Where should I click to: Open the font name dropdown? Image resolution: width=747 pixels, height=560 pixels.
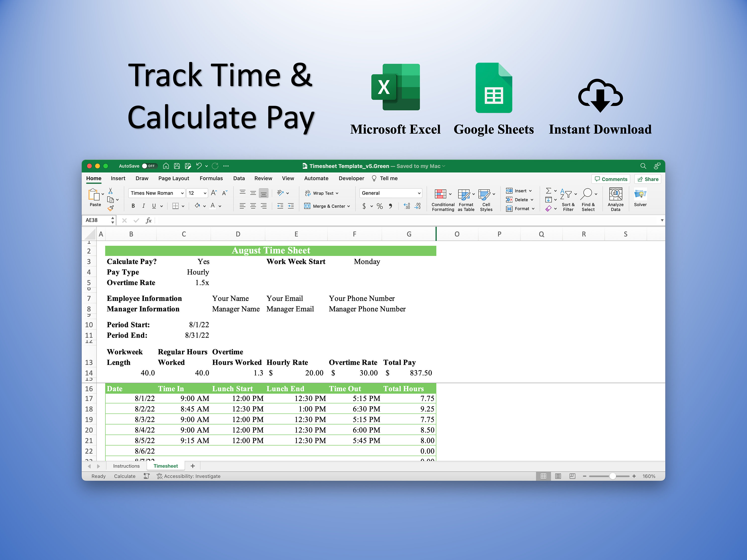coord(182,193)
